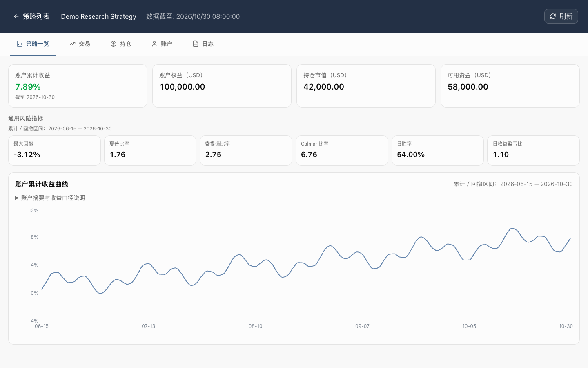Click the 最大回撤 -3.12% card

tap(54, 150)
